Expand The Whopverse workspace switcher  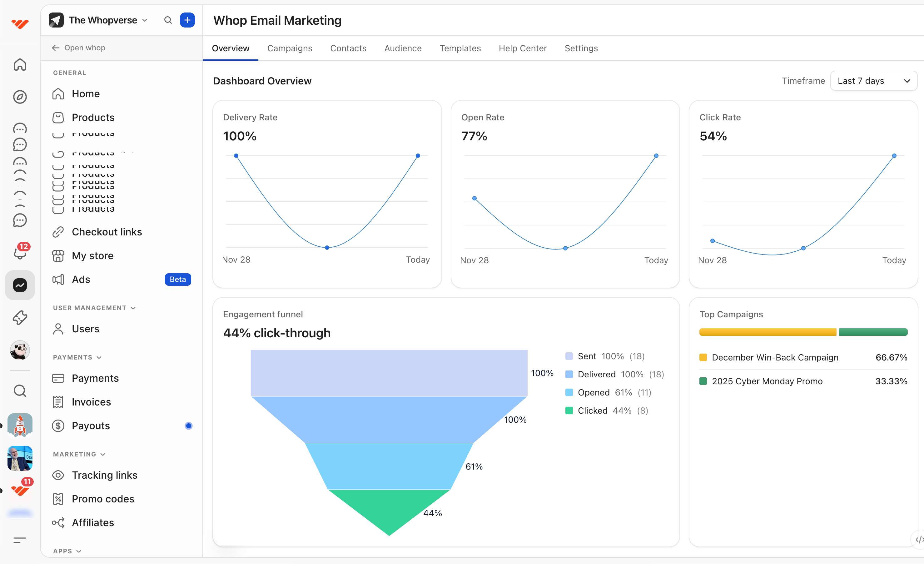103,20
